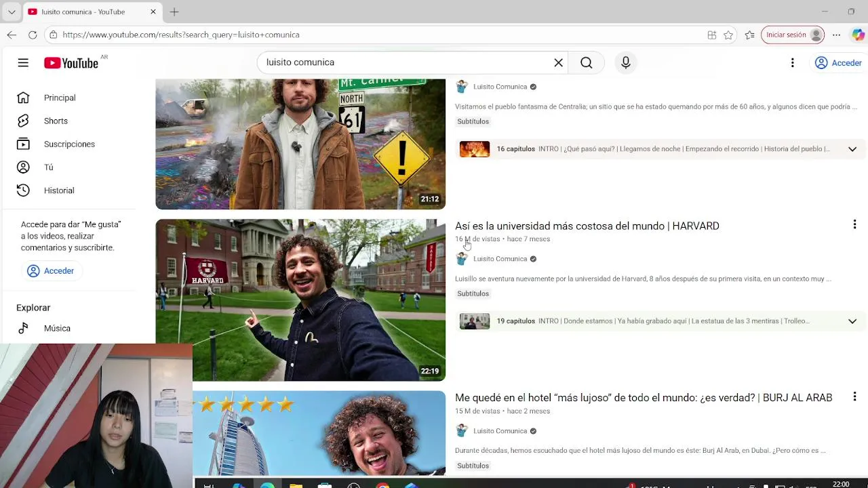Open Música under Explorar
The image size is (868, 488).
57,328
